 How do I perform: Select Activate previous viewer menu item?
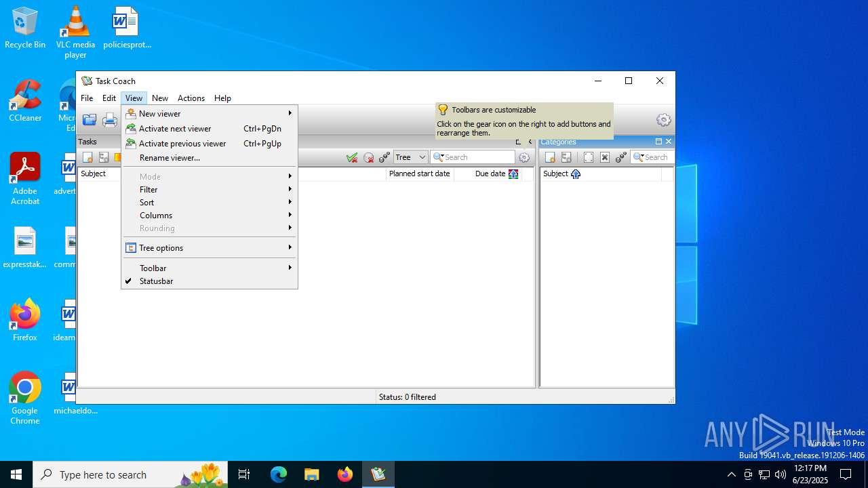[210, 144]
